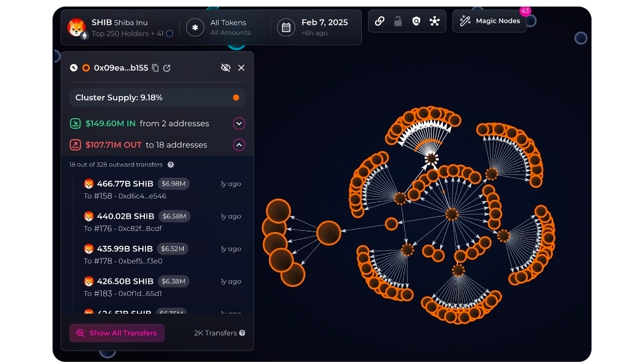Close the address details panel
The image size is (644, 362).
tap(241, 68)
